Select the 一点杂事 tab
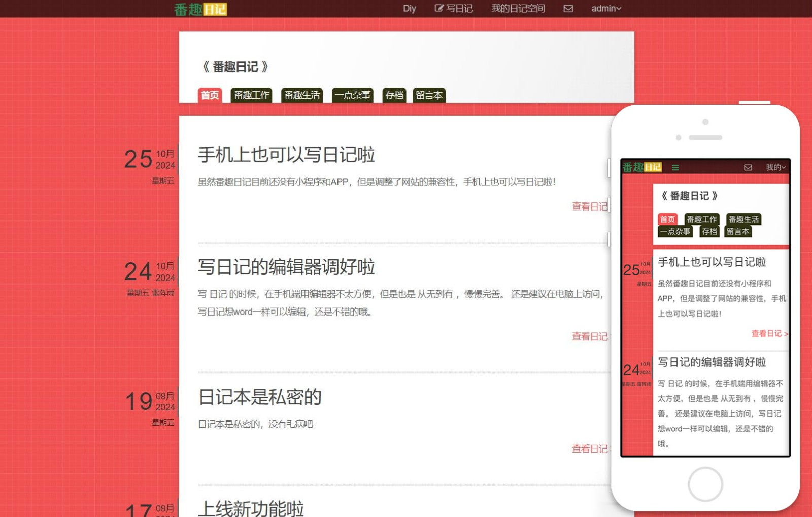 [x=353, y=95]
